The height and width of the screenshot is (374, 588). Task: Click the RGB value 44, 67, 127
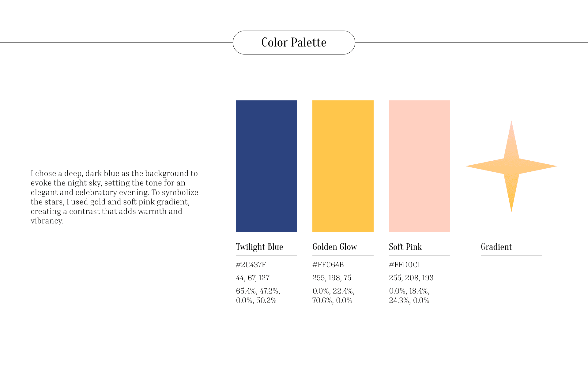coord(253,278)
